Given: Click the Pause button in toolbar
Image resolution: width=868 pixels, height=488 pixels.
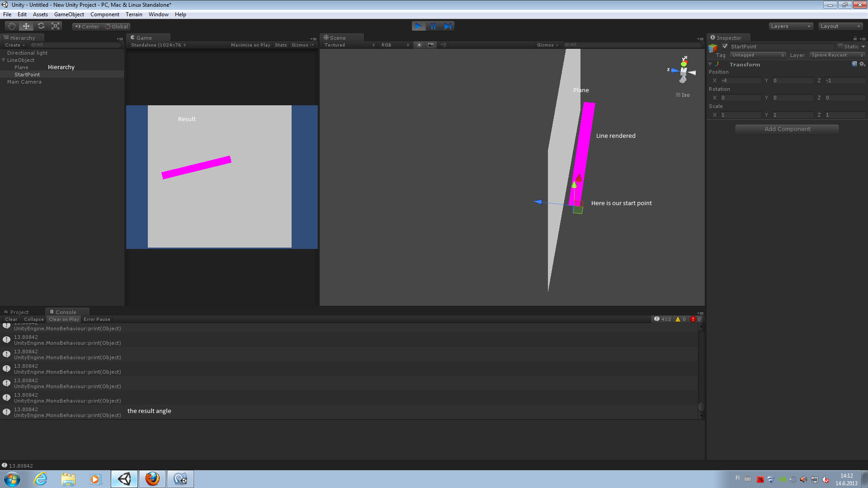Looking at the screenshot, I should pyautogui.click(x=434, y=26).
